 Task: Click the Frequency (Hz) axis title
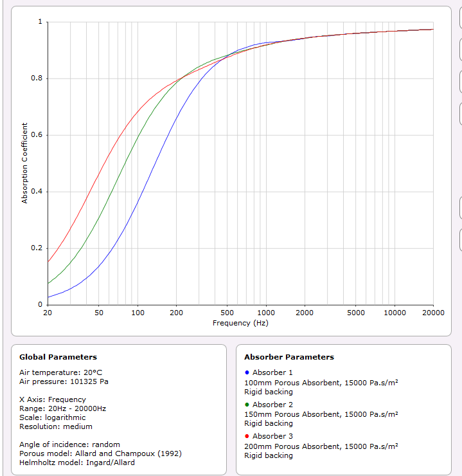pyautogui.click(x=240, y=323)
